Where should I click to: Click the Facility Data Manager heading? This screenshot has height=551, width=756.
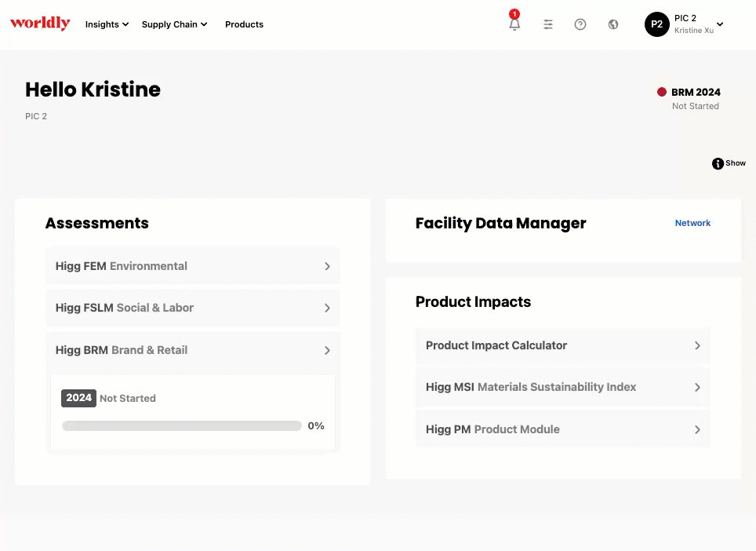click(500, 224)
